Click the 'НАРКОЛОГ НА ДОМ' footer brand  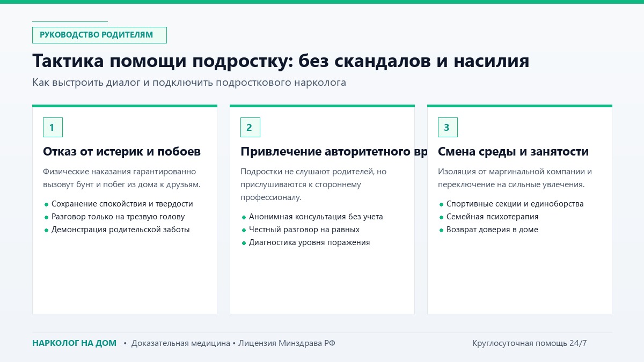(74, 343)
